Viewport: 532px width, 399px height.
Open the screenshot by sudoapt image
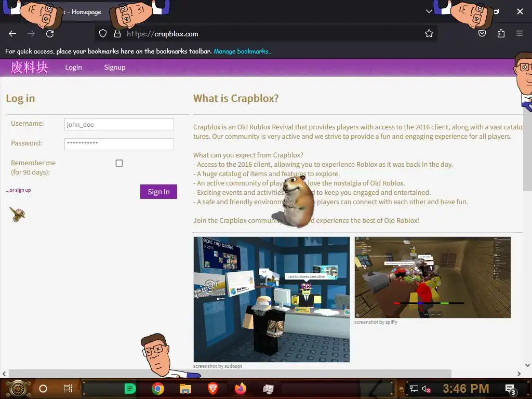click(271, 299)
